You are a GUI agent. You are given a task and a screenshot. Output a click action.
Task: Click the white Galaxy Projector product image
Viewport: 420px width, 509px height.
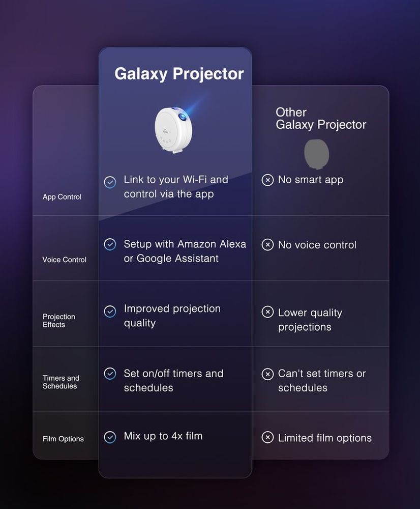174,129
